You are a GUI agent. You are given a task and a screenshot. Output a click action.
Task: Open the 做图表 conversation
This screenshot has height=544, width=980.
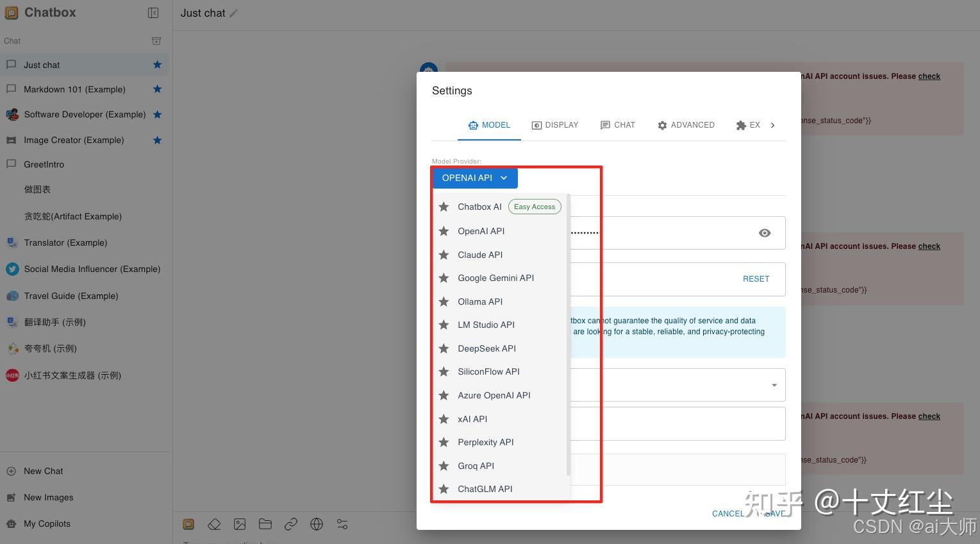(86, 189)
